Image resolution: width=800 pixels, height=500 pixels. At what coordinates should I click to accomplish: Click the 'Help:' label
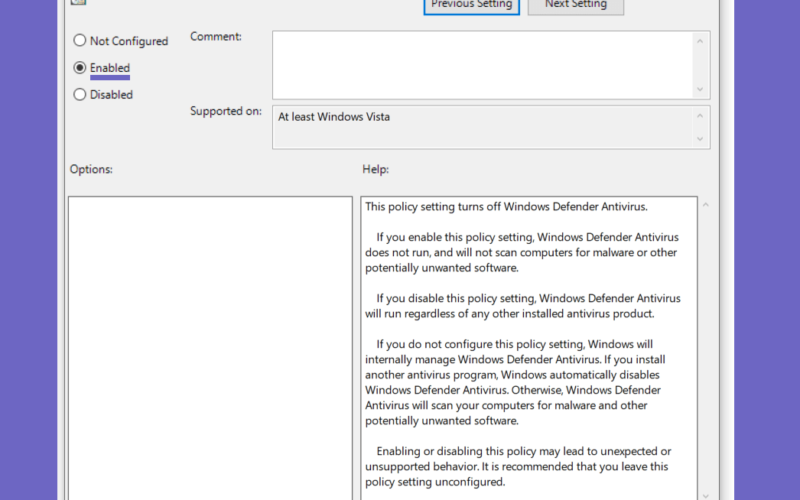376,169
